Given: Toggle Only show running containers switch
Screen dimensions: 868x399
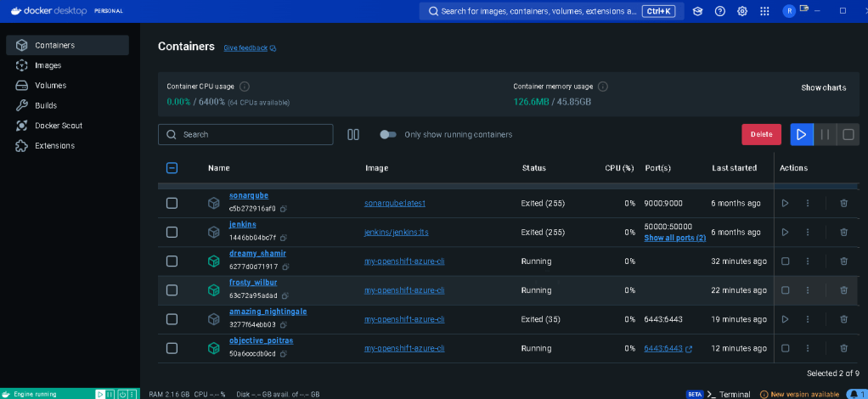Looking at the screenshot, I should click(388, 134).
